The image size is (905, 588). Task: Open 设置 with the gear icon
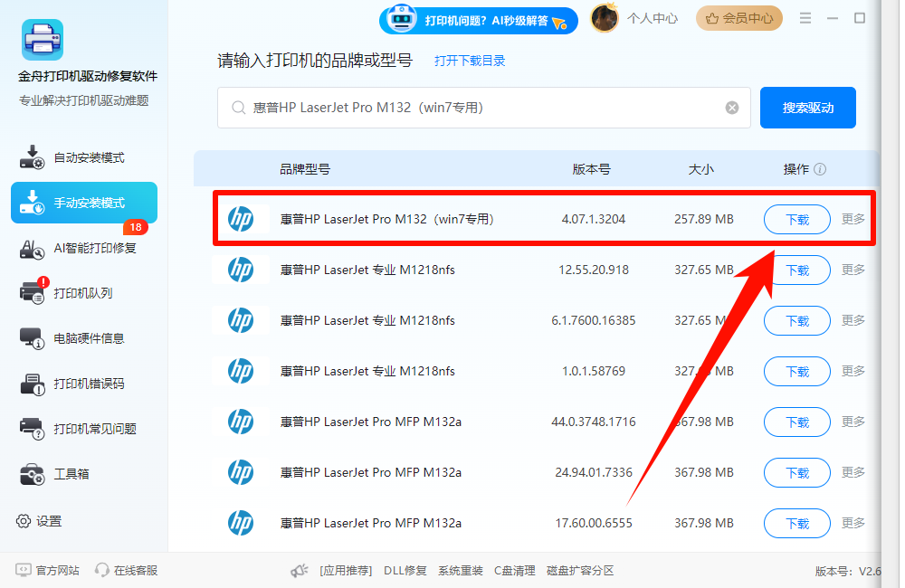click(x=39, y=521)
